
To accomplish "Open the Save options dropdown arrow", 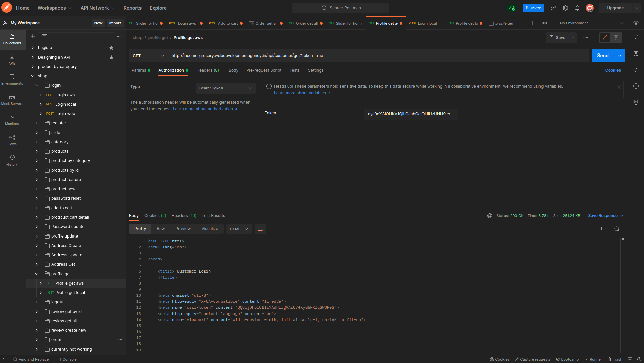I will pos(573,38).
